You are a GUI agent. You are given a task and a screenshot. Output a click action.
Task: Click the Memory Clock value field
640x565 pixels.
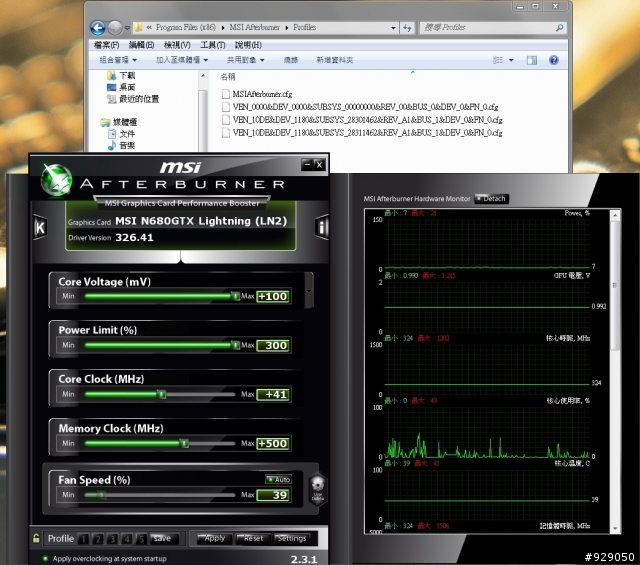point(272,444)
